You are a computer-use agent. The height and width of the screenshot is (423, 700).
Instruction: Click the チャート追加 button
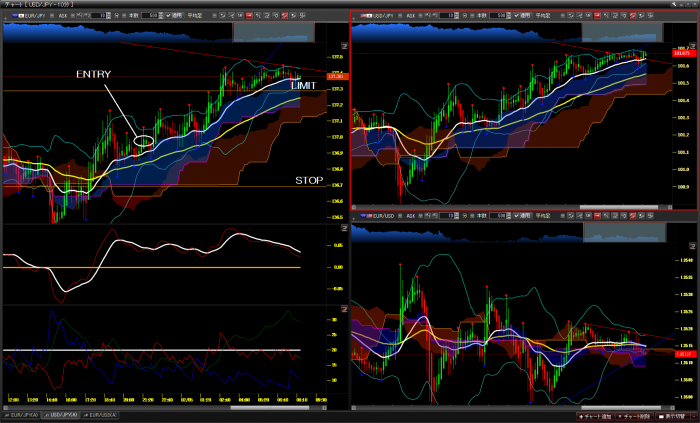click(x=596, y=416)
